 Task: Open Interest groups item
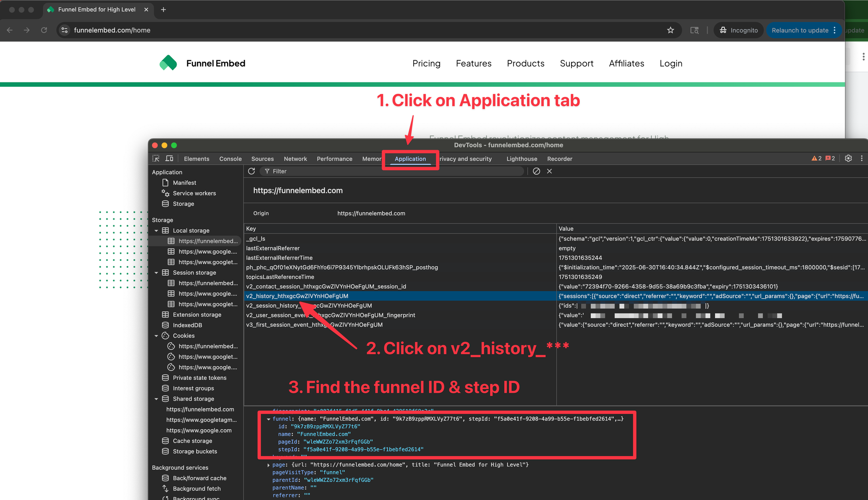point(193,388)
